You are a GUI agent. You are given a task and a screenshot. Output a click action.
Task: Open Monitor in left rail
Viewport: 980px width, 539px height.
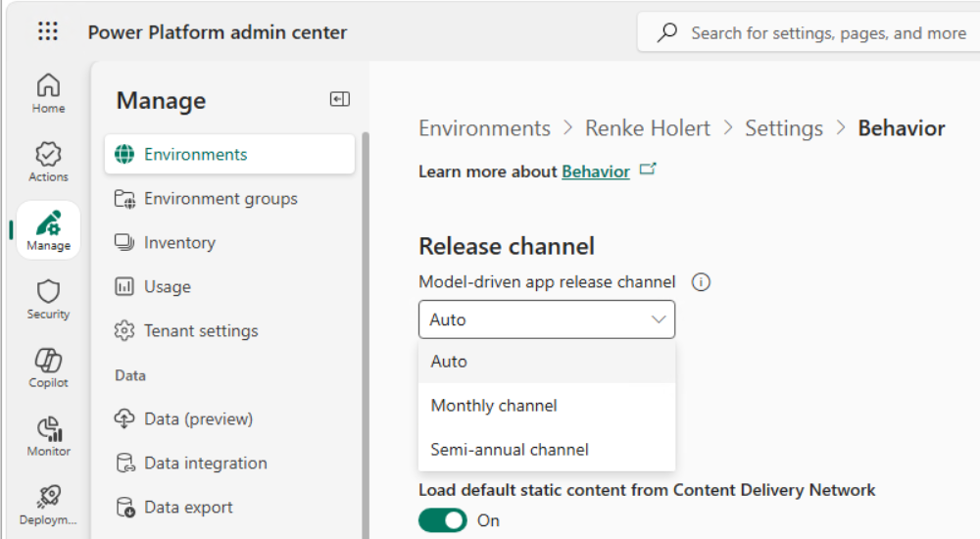point(48,436)
